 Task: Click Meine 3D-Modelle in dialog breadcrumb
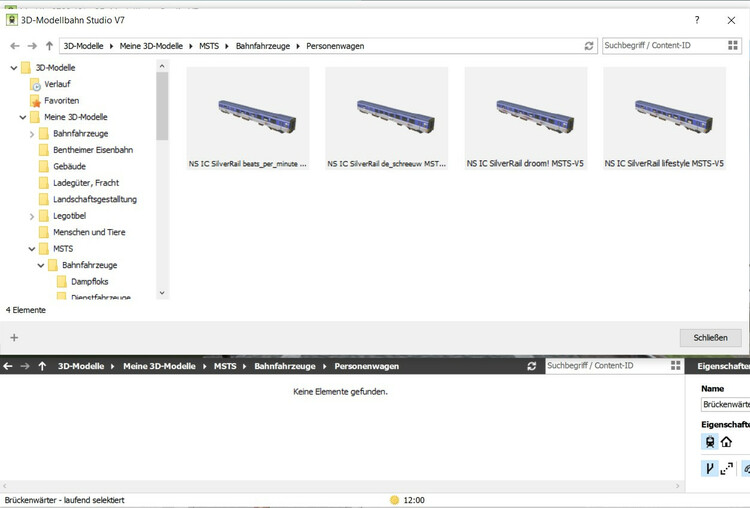click(151, 46)
